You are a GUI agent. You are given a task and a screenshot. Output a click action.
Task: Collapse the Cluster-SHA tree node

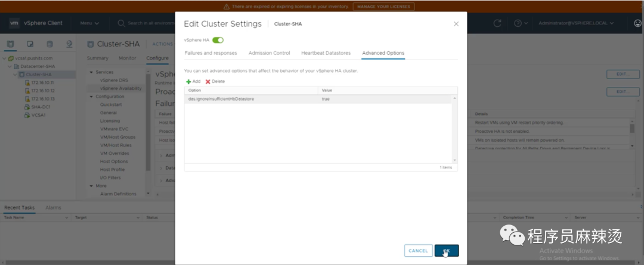pyautogui.click(x=15, y=74)
